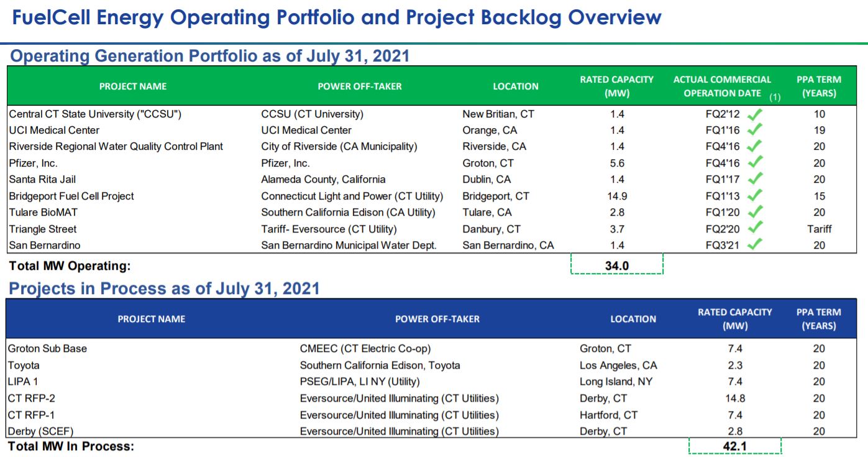Click San Bernardino Municipal Water Dept. cell
The width and height of the screenshot is (868, 457).
pyautogui.click(x=349, y=245)
